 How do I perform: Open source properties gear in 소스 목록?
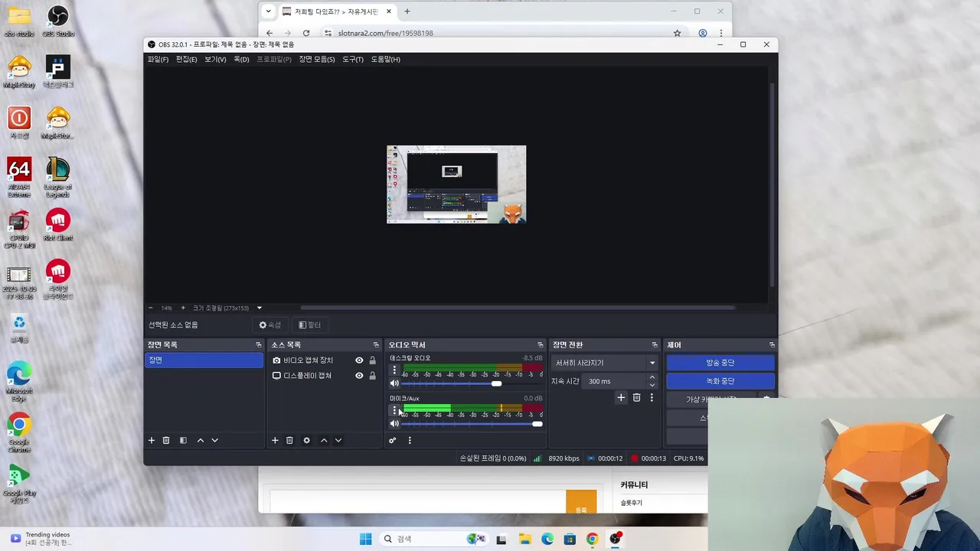click(x=306, y=440)
